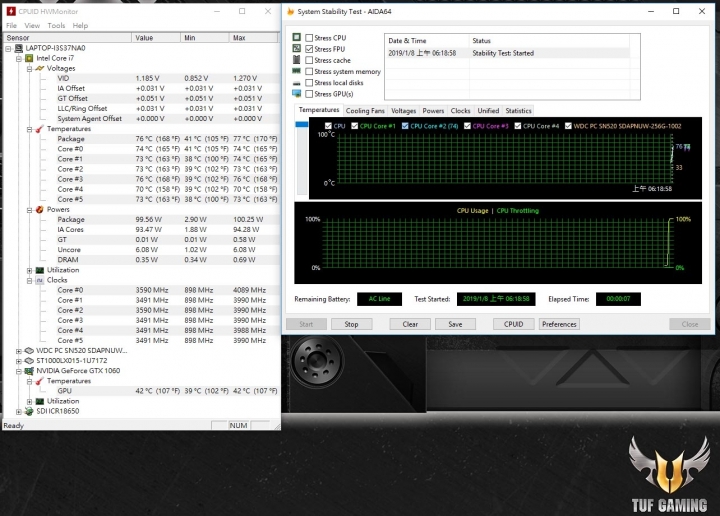This screenshot has height=516, width=720.
Task: Enable the Stress GPU(s) checkbox
Action: click(309, 94)
